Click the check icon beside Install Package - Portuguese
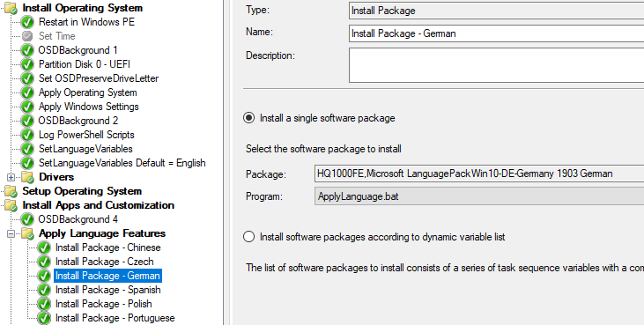Viewport: 644px width, 325px height. tap(44, 318)
